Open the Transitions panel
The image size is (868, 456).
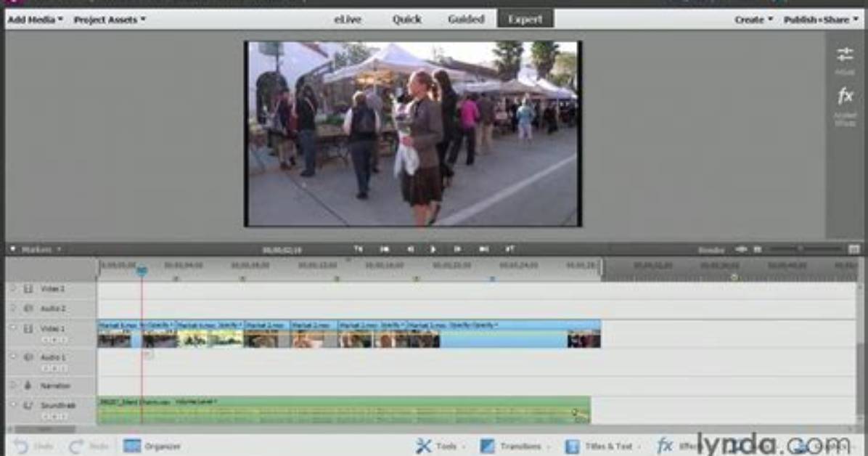coord(515,446)
